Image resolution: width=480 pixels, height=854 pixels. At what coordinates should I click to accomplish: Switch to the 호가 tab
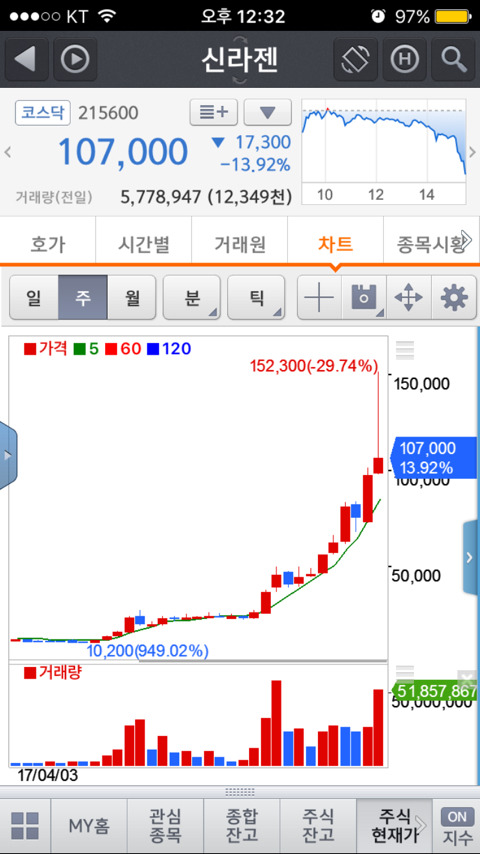(x=48, y=243)
